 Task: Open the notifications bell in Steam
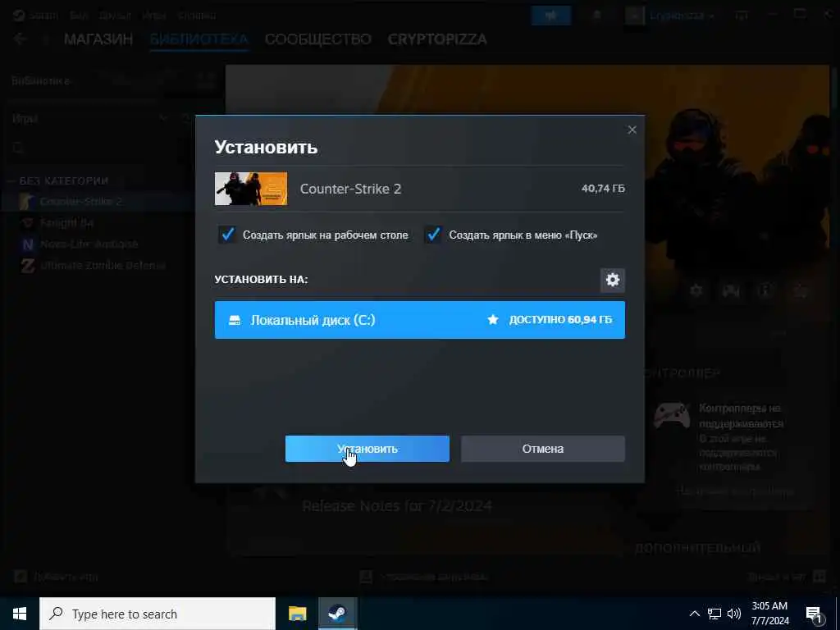(x=596, y=16)
